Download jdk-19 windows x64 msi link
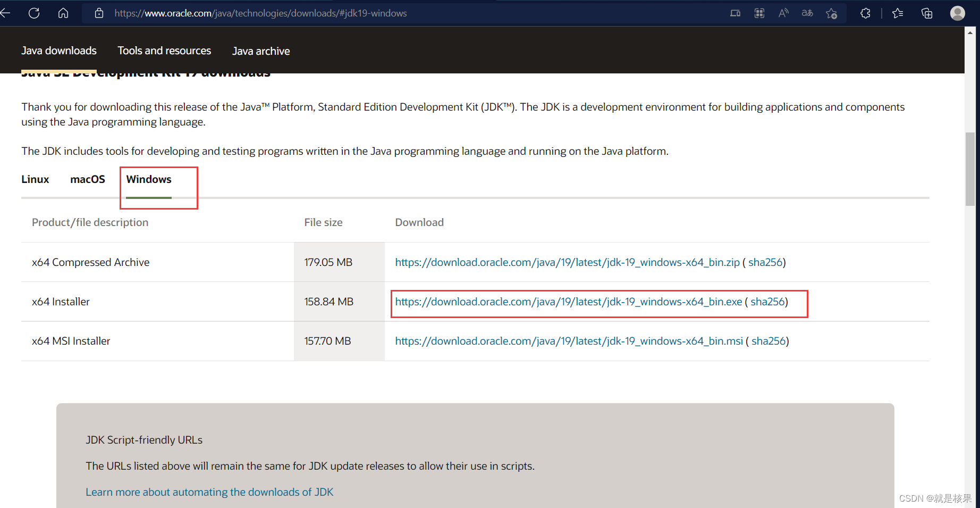 click(569, 341)
